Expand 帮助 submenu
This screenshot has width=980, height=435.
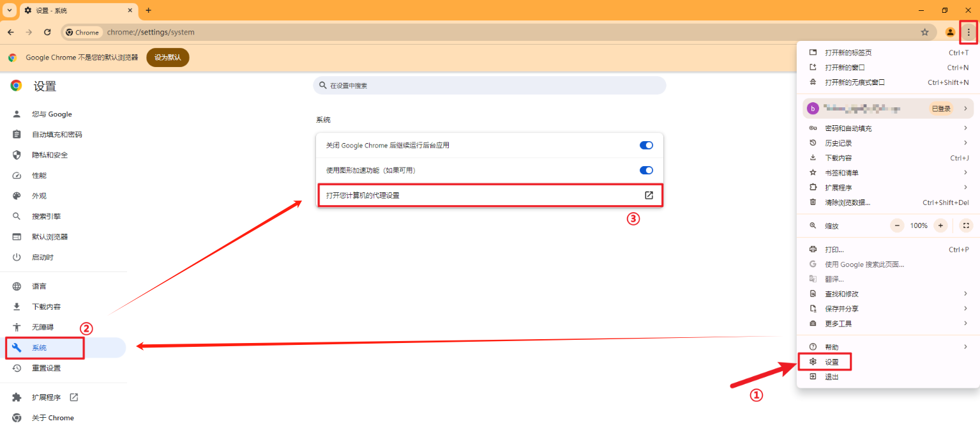pos(888,347)
